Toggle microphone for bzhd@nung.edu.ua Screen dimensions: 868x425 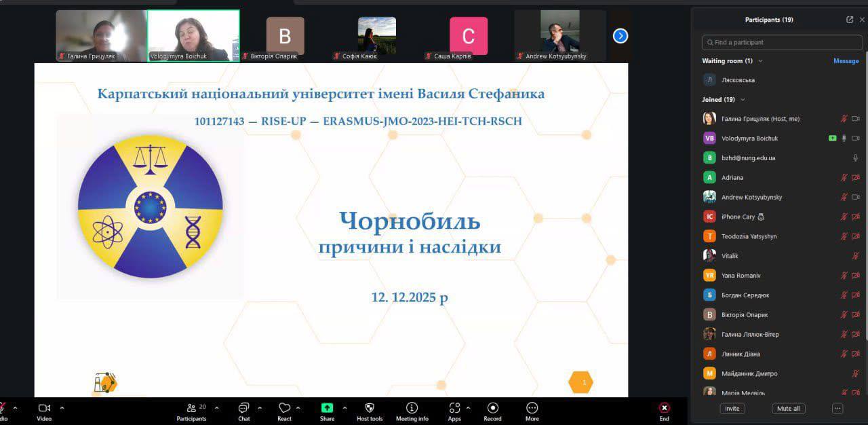coord(855,158)
